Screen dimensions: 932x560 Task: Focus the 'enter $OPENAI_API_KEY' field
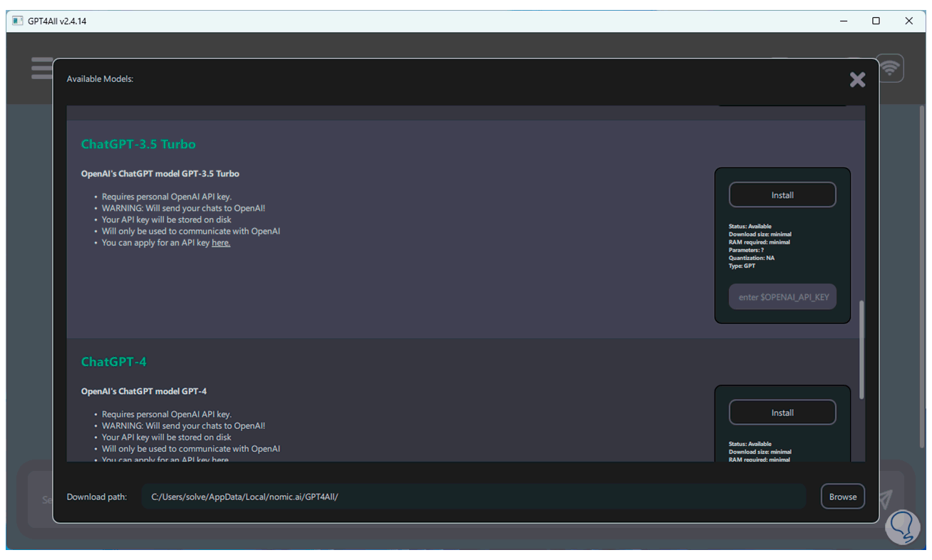click(x=782, y=297)
